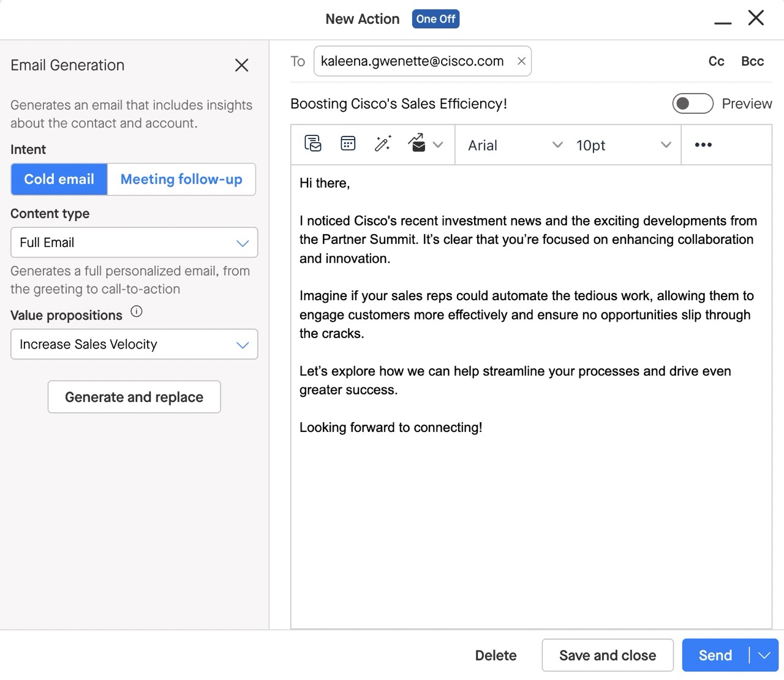This screenshot has width=784, height=680.
Task: Click the insert email template icon
Action: (x=312, y=145)
